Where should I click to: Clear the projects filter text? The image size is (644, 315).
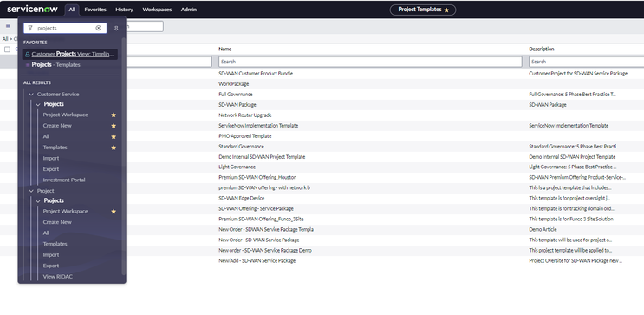[99, 28]
